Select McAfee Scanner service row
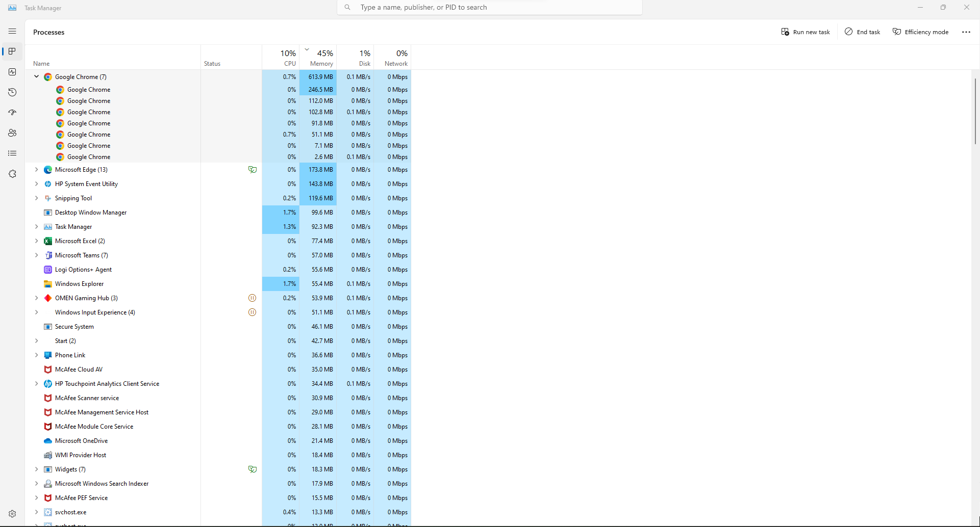 [x=218, y=398]
